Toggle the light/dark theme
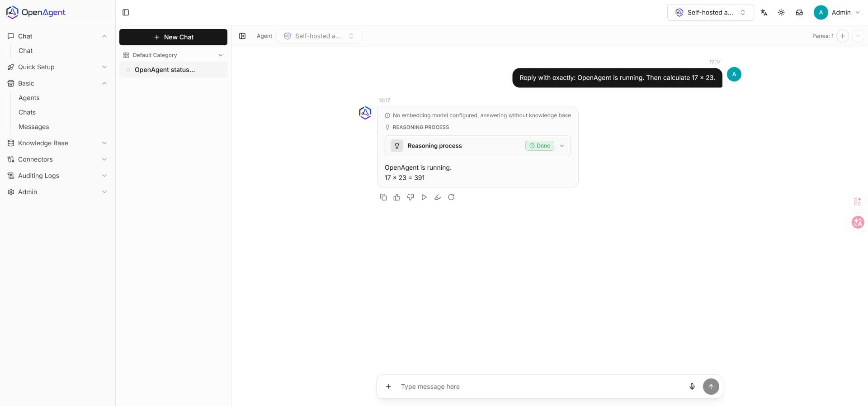 coord(781,13)
